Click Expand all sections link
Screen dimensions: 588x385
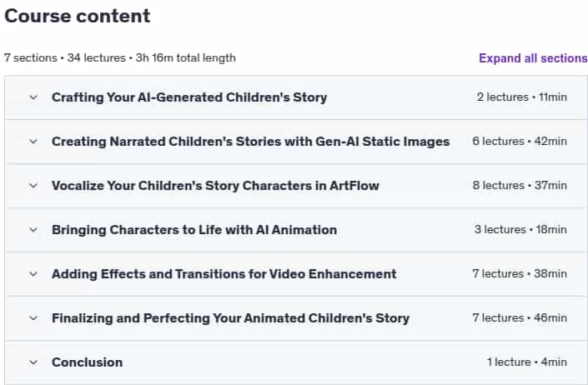(x=533, y=58)
